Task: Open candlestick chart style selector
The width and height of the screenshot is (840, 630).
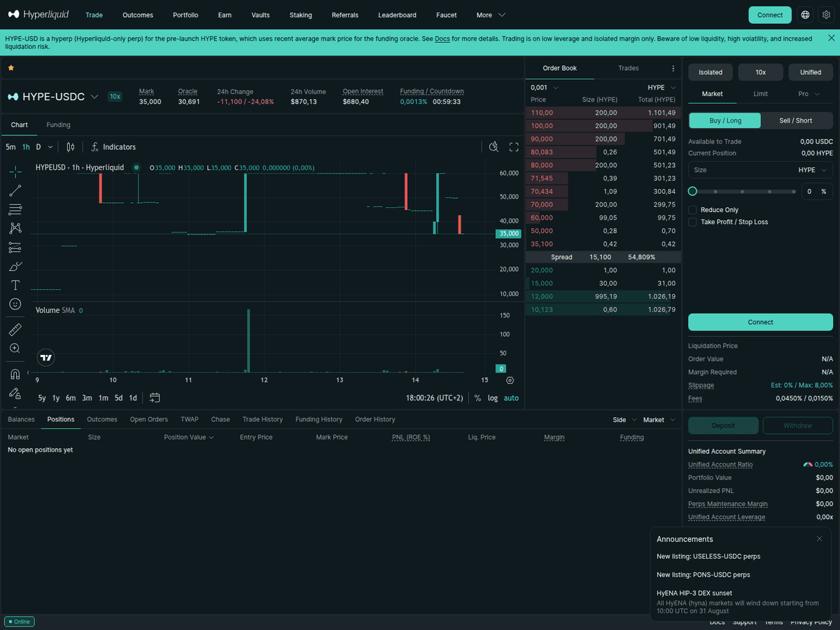Action: tap(70, 147)
